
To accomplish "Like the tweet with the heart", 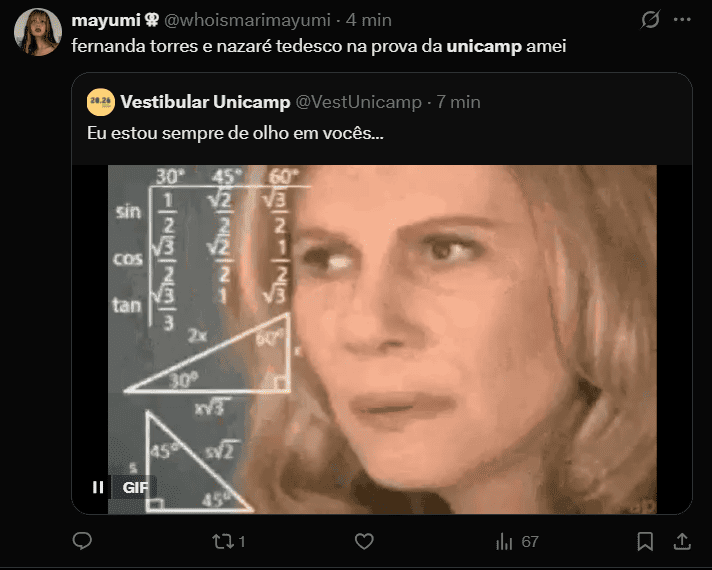I will click(364, 541).
